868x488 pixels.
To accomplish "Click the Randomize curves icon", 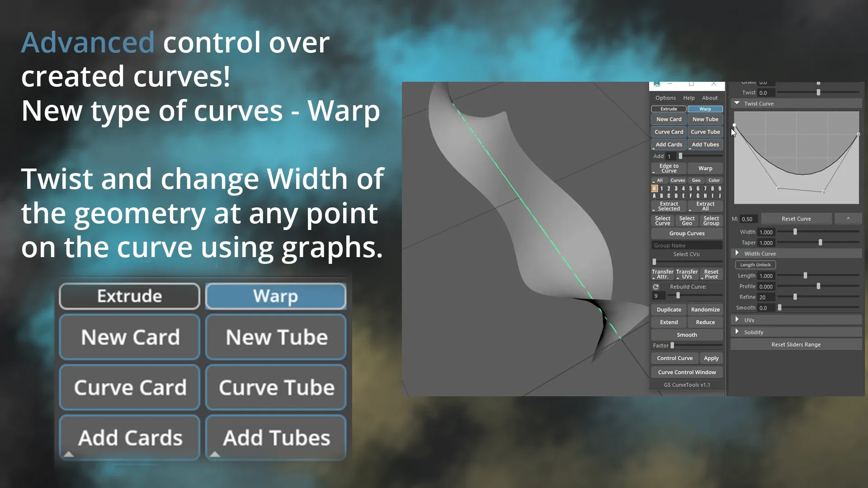I will click(x=705, y=309).
